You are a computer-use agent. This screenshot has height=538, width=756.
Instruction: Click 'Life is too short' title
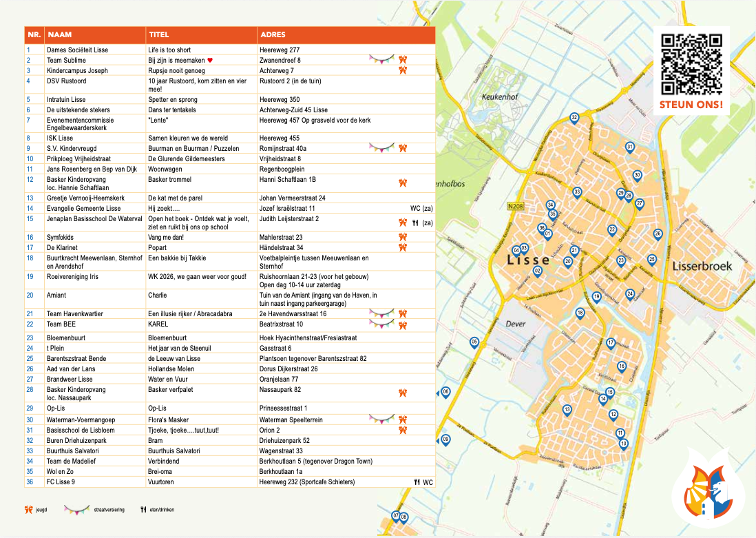coord(169,50)
